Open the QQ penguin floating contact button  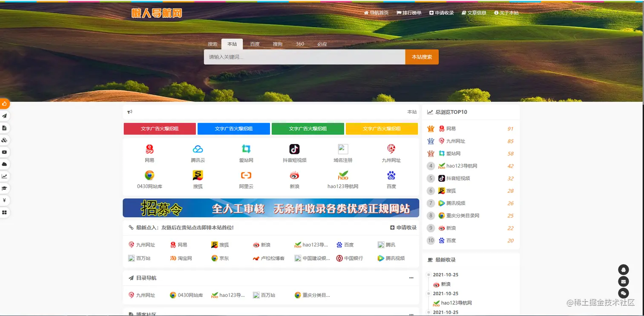pos(624,270)
